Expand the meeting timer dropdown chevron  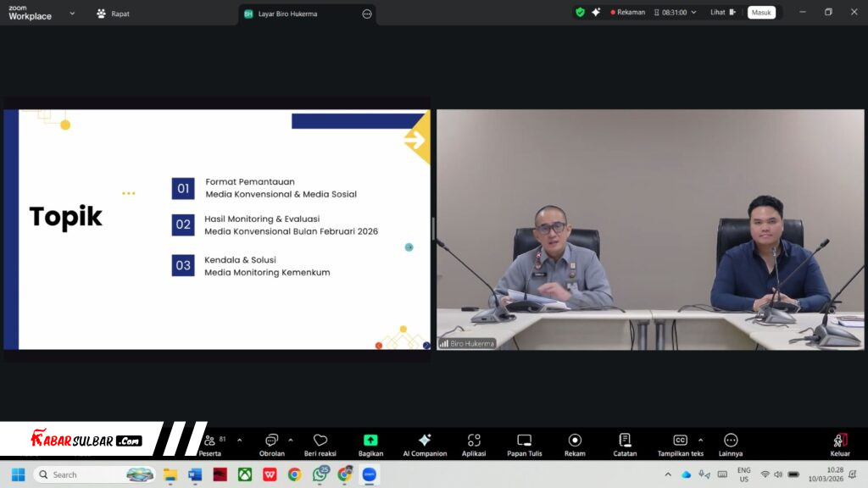pos(693,13)
